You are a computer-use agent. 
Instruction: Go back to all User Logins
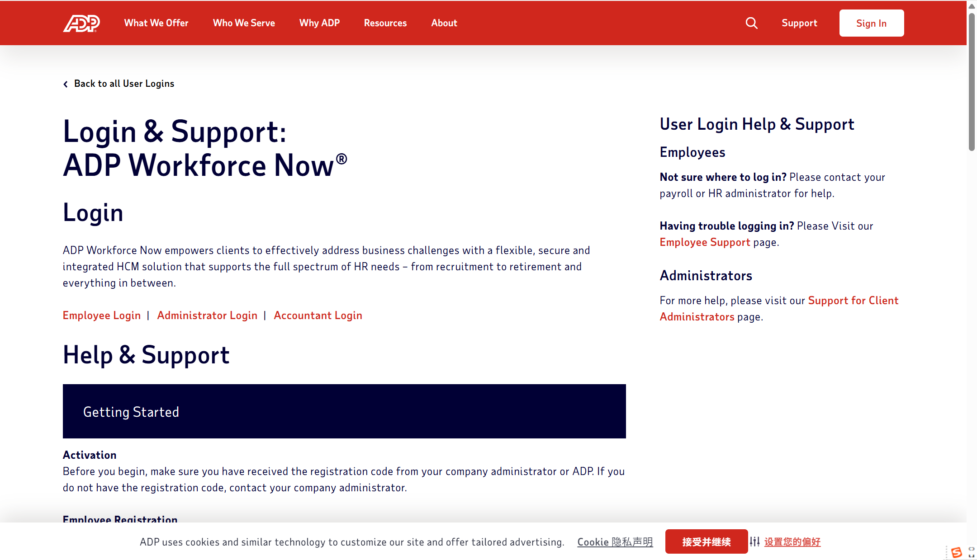tap(124, 84)
